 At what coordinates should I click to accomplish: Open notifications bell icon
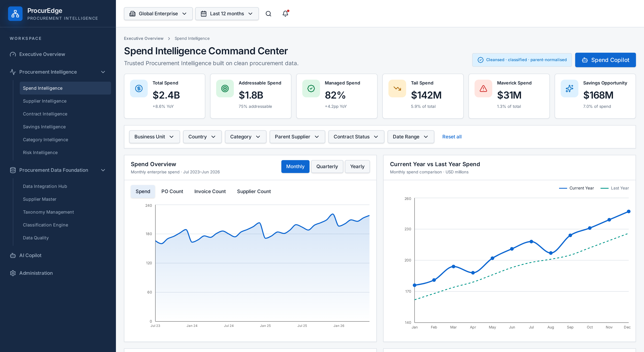pyautogui.click(x=285, y=14)
